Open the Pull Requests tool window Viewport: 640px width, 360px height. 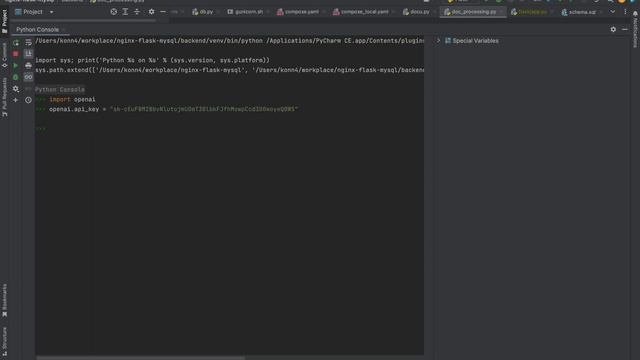click(x=4, y=97)
